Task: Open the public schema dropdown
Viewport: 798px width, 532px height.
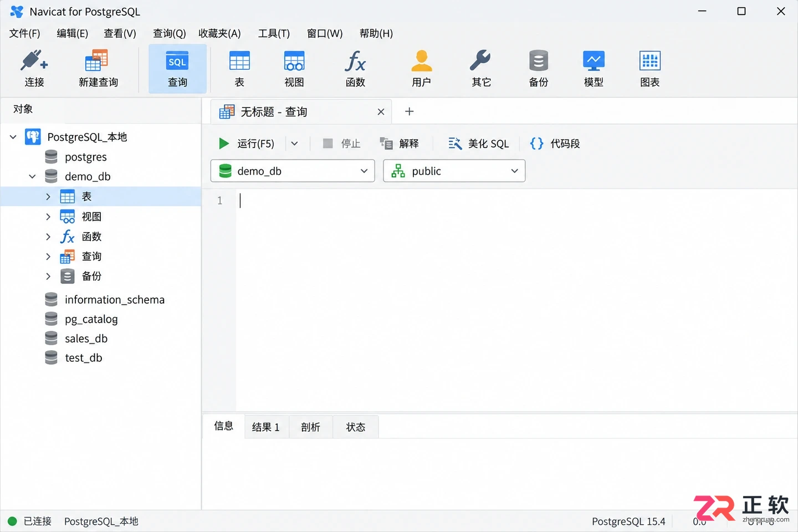Action: 454,171
